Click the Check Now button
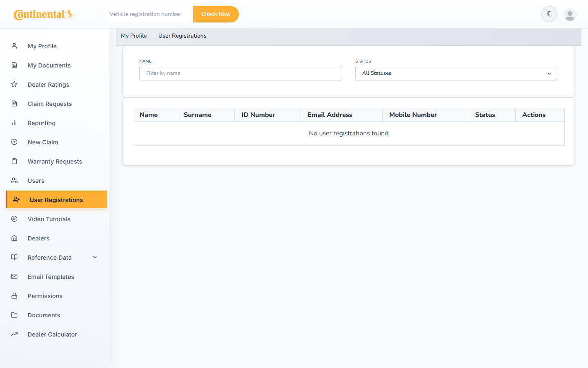The image size is (588, 368). (216, 14)
